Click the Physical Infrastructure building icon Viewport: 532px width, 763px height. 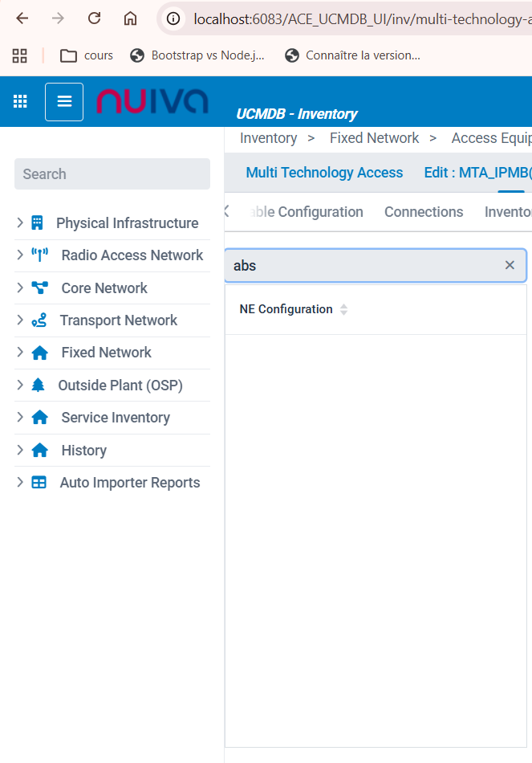point(37,223)
